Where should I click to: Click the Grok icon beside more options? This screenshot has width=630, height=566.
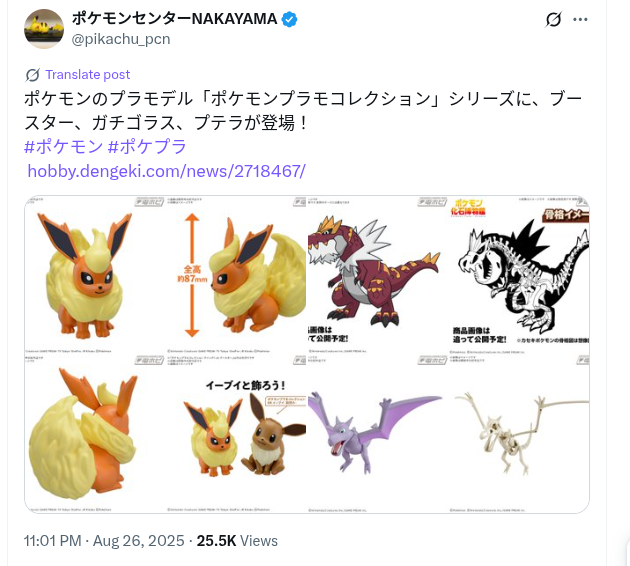click(x=553, y=19)
